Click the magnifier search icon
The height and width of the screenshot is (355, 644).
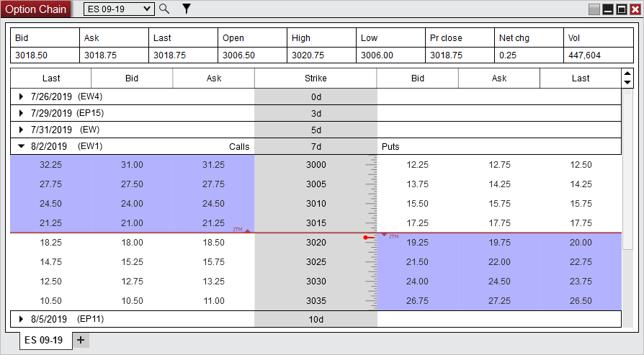click(164, 9)
